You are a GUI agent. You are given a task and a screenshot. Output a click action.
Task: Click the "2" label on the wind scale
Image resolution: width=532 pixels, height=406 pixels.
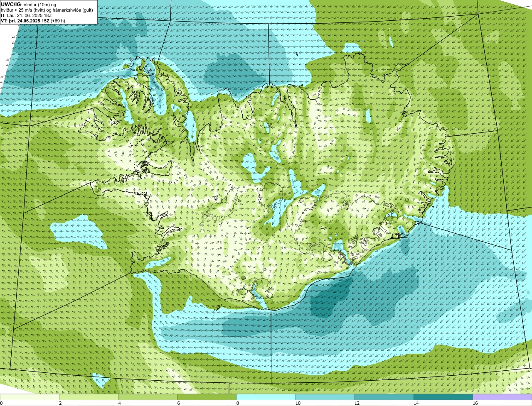click(x=61, y=403)
